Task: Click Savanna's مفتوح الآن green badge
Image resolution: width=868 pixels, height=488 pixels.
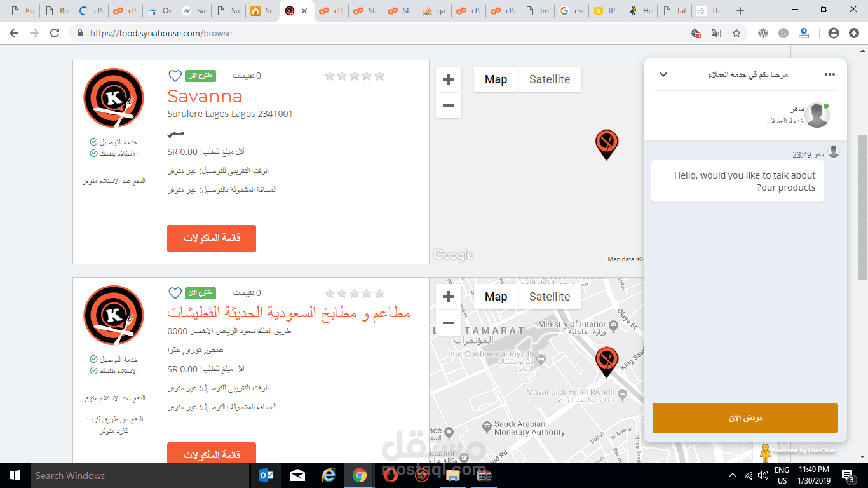Action: (x=200, y=76)
